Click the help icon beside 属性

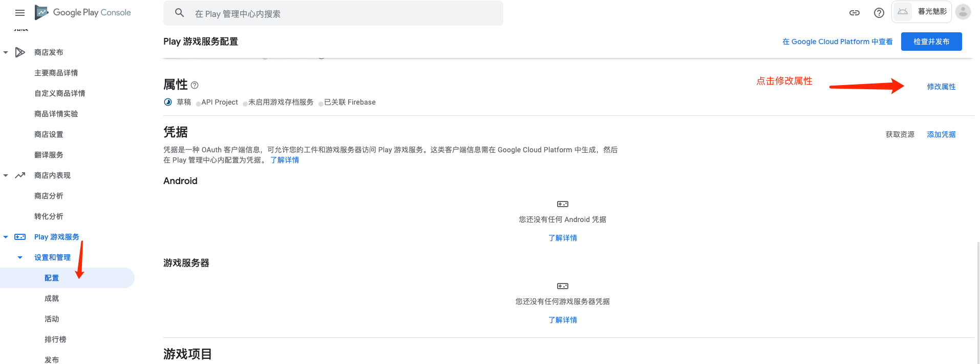pyautogui.click(x=195, y=85)
